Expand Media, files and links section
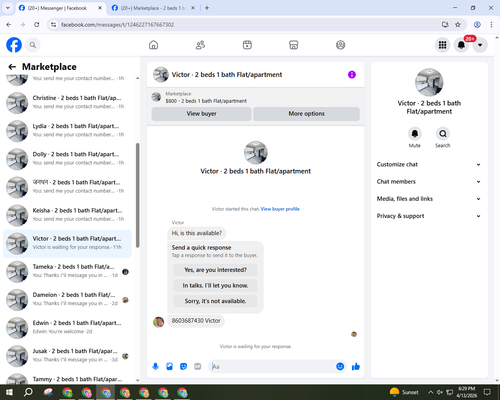This screenshot has width=500, height=400. [429, 199]
